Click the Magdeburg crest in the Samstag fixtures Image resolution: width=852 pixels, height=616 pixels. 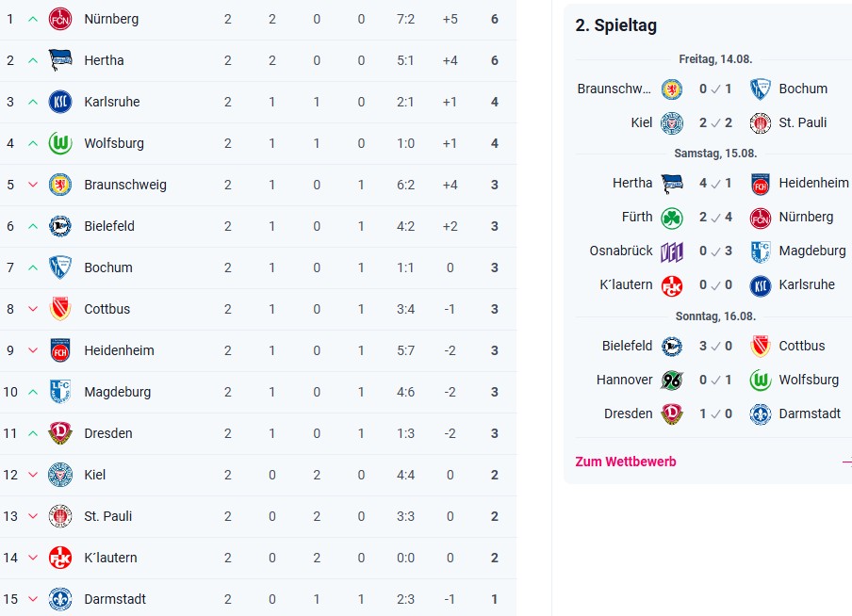pyautogui.click(x=761, y=251)
